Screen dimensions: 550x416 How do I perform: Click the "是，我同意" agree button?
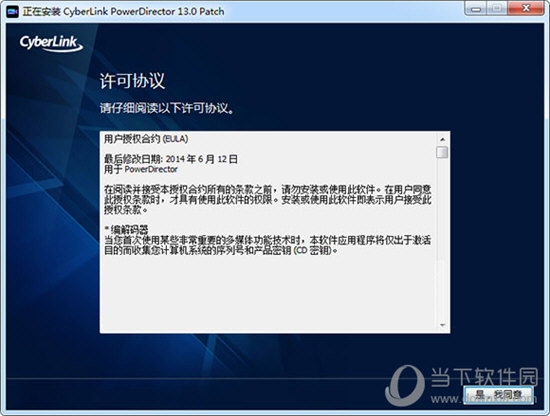tap(498, 395)
